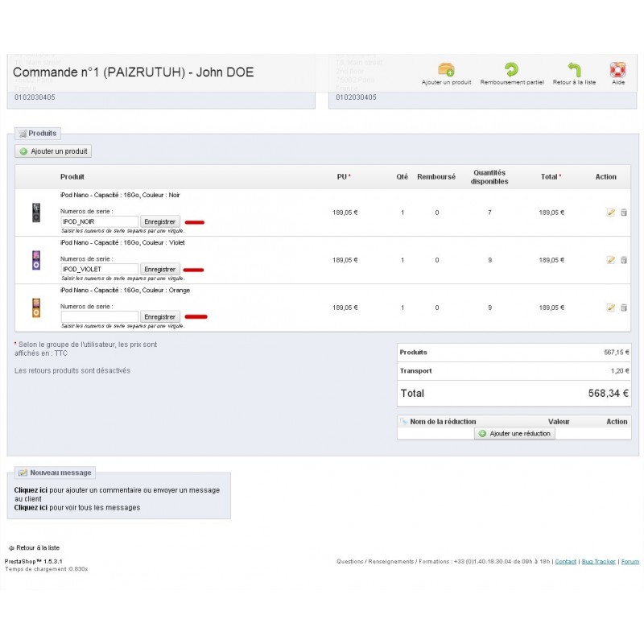Delete the iPod Nano Violet product line

pos(623,260)
